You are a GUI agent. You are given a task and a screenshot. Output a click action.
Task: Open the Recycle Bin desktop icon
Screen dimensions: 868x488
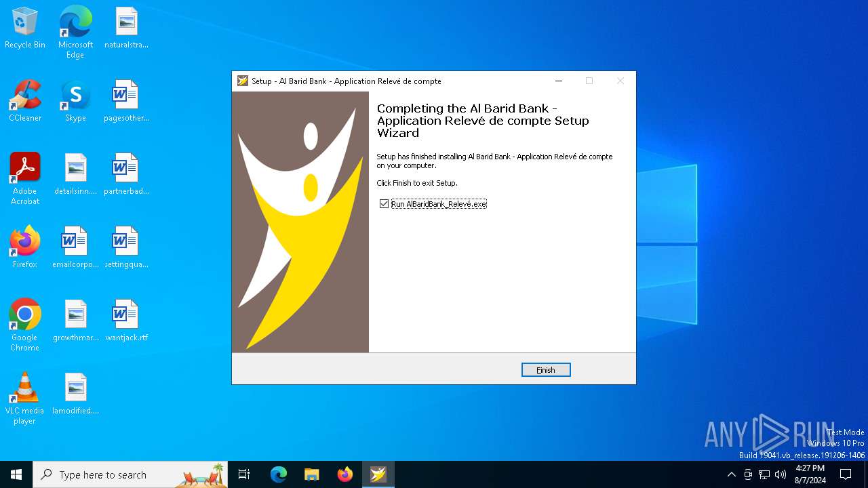(25, 28)
